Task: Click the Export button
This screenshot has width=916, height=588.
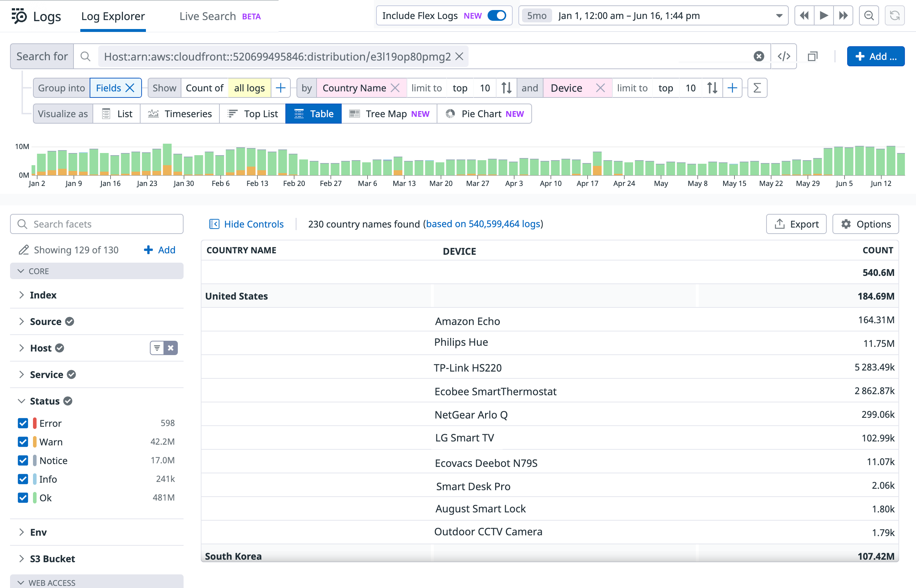Action: coord(796,224)
